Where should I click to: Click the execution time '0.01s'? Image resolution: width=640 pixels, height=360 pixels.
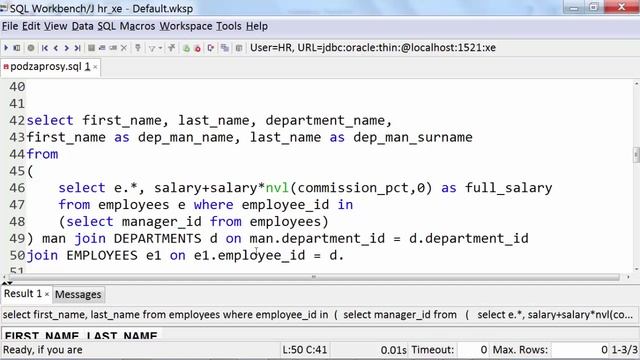393,350
